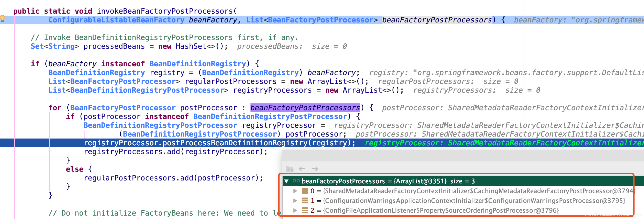Click the field icon of element 2
Screen dimensions: 644x219
305,210
